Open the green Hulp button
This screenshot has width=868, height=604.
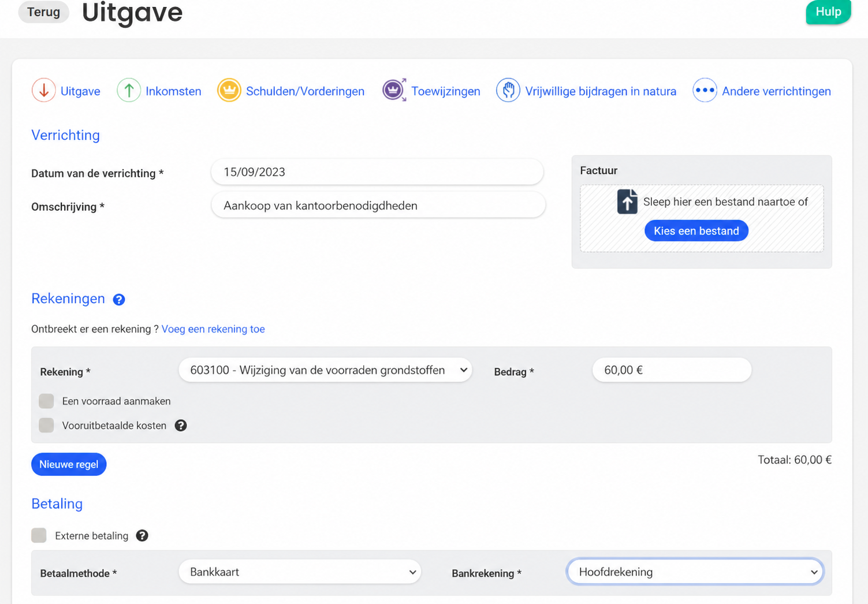point(828,12)
